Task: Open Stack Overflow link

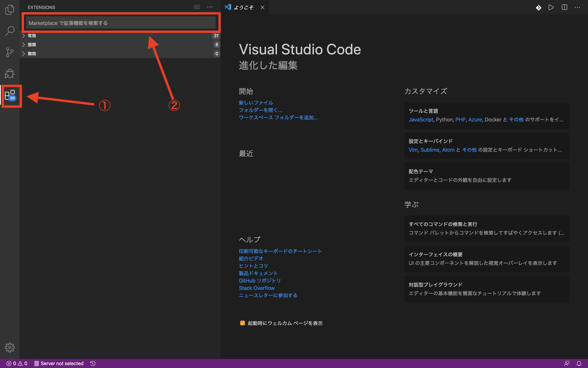Action: (257, 288)
